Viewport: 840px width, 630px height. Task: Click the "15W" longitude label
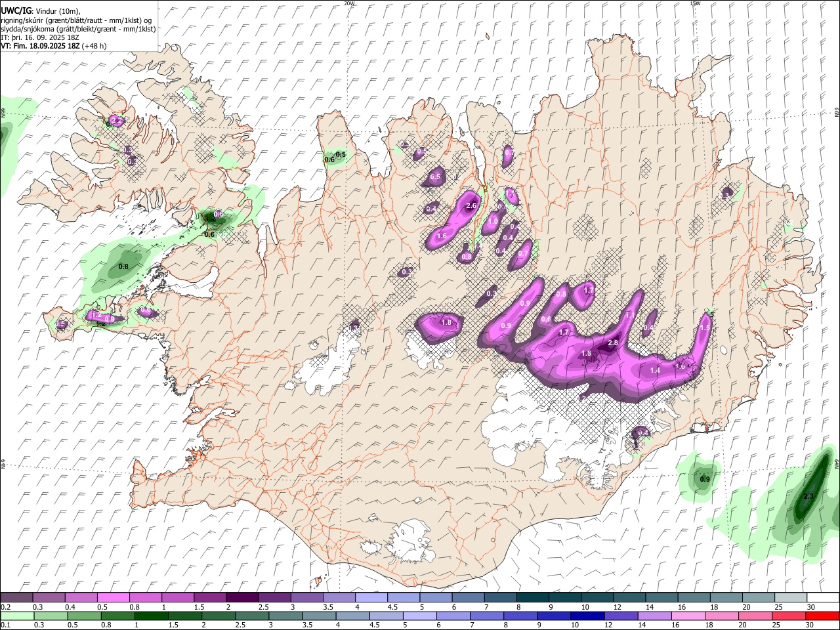pyautogui.click(x=695, y=3)
